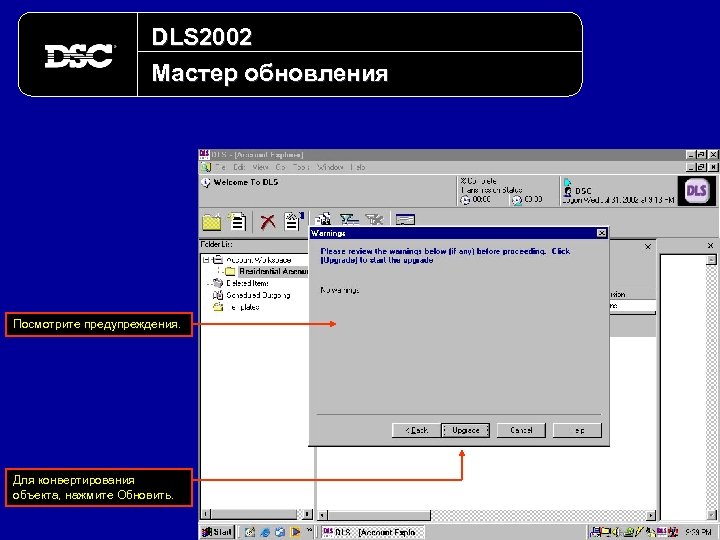The height and width of the screenshot is (540, 720).
Task: Click the Back button in Warnings dialog
Action: [x=416, y=430]
